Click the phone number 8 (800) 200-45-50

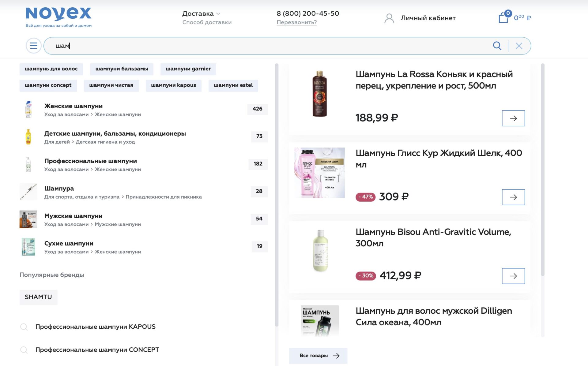tap(308, 13)
